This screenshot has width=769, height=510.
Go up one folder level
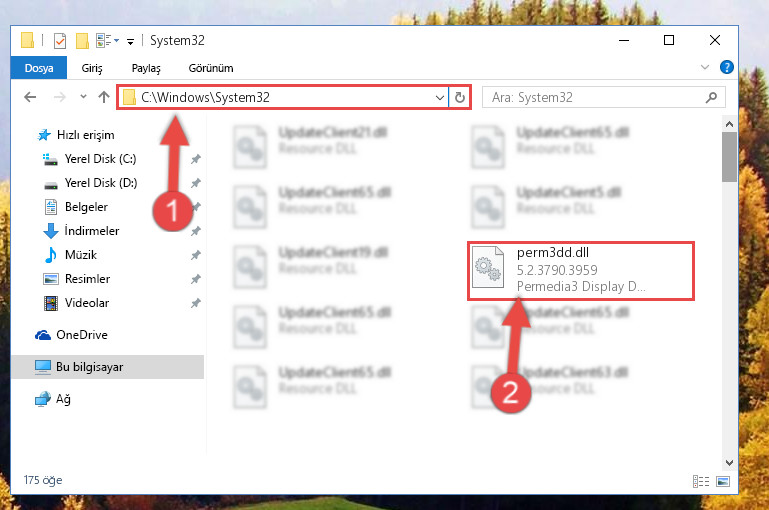103,97
